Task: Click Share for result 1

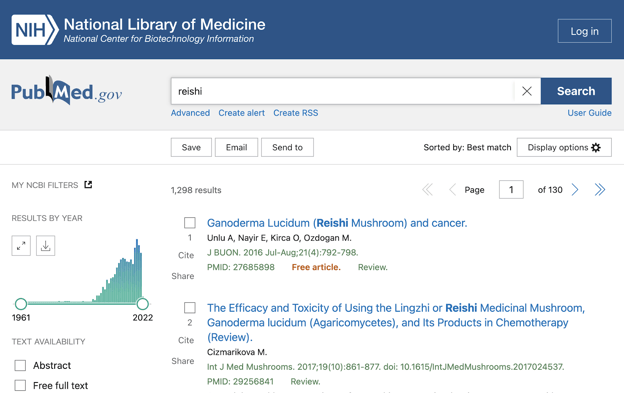Action: (183, 276)
